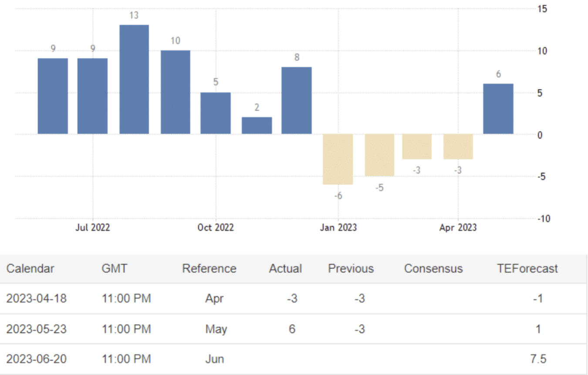Select the 2023-06-20 calendar row

[x=36, y=359]
